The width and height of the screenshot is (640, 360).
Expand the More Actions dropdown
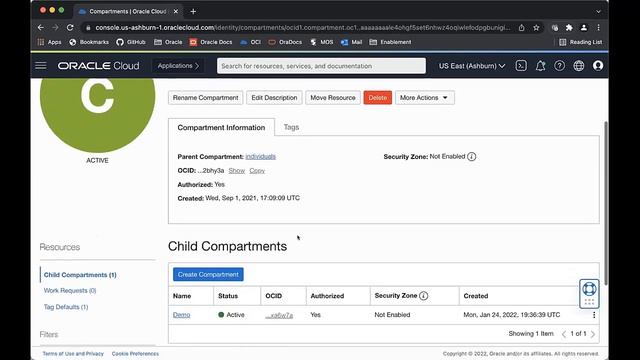coord(424,98)
